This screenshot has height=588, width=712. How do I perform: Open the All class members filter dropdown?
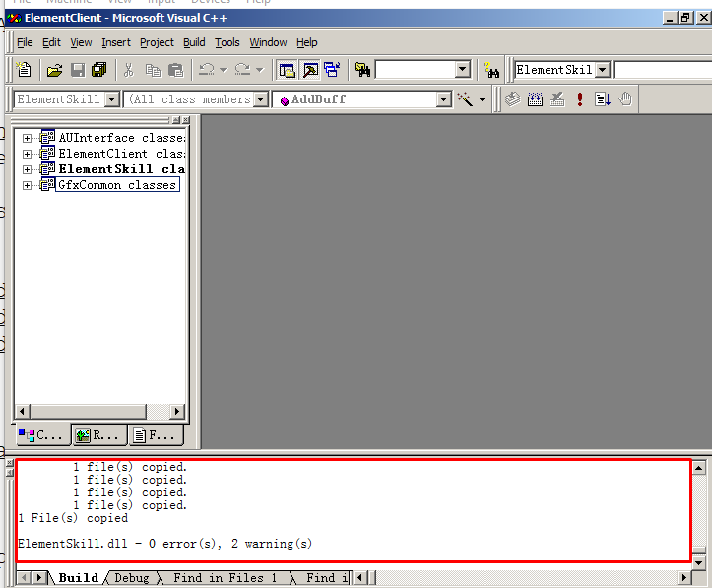tap(261, 98)
